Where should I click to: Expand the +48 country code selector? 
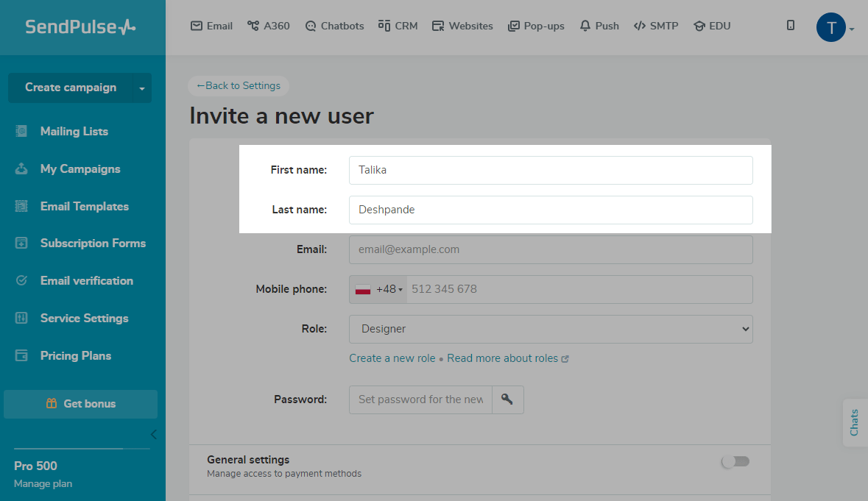coord(379,289)
